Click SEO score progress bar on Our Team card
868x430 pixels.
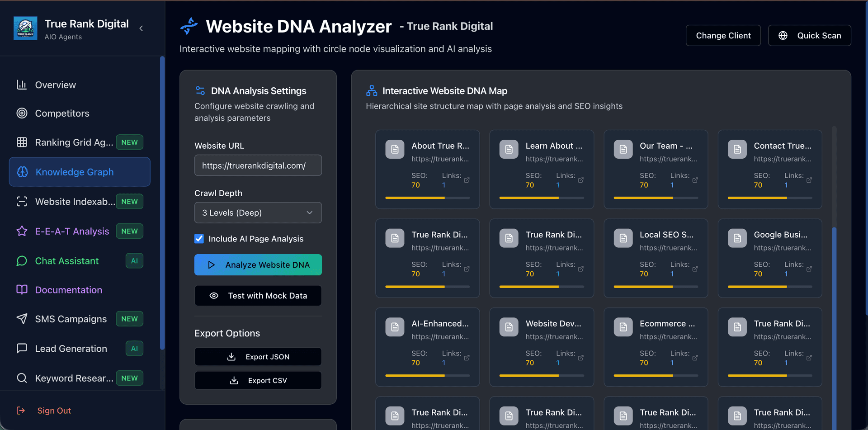click(x=656, y=198)
